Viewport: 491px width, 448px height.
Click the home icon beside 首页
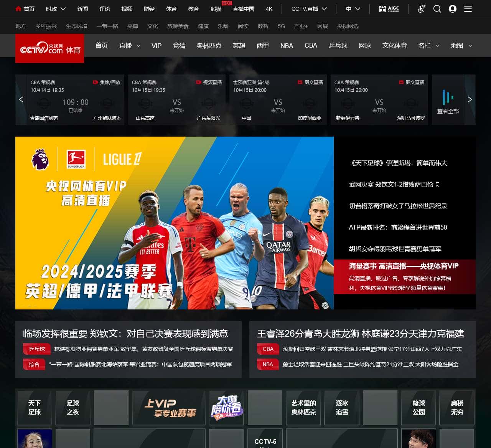click(18, 9)
